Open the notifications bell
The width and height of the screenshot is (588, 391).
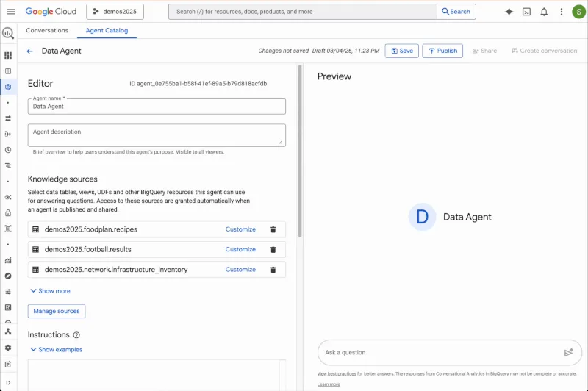click(x=544, y=12)
